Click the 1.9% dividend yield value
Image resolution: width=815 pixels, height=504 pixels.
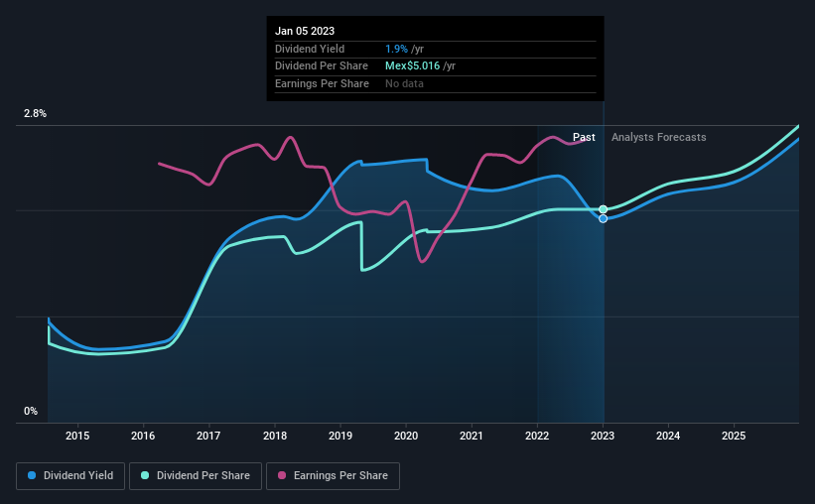pos(397,49)
